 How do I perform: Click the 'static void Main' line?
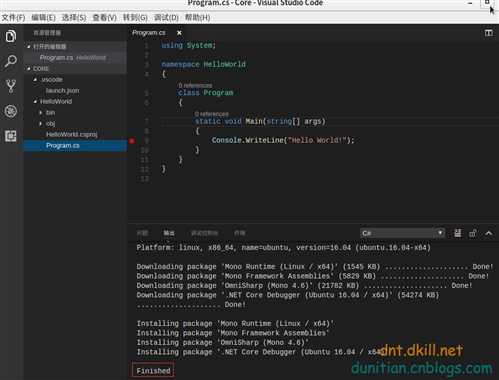pyautogui.click(x=260, y=121)
